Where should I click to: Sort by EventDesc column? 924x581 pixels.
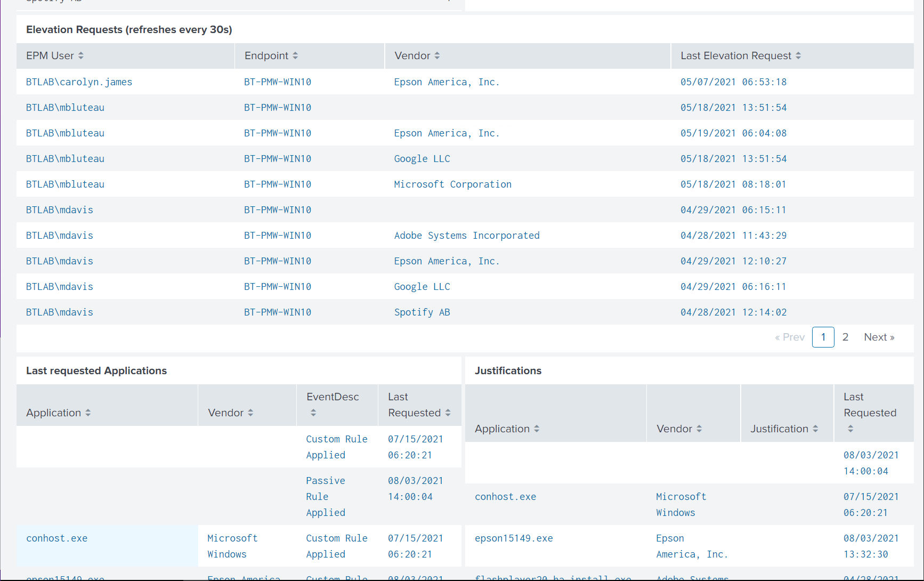(x=333, y=405)
